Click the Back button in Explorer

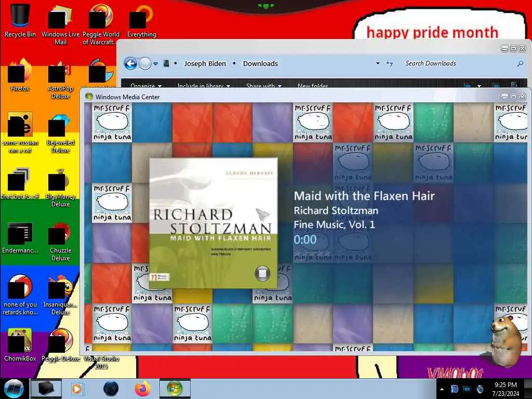[x=130, y=63]
